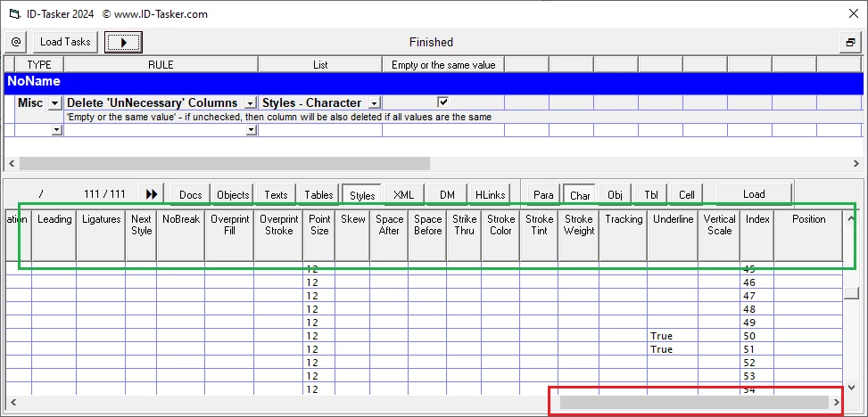Select the Styles tab
Image resolution: width=868 pixels, height=417 pixels.
pos(362,195)
